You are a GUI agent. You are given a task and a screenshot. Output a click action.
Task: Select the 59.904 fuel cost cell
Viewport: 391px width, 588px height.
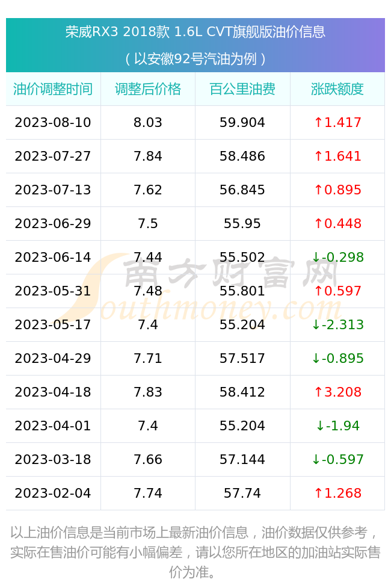point(242,123)
